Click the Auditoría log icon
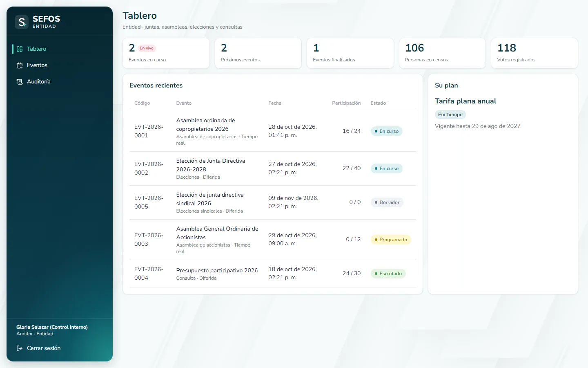 pos(20,82)
